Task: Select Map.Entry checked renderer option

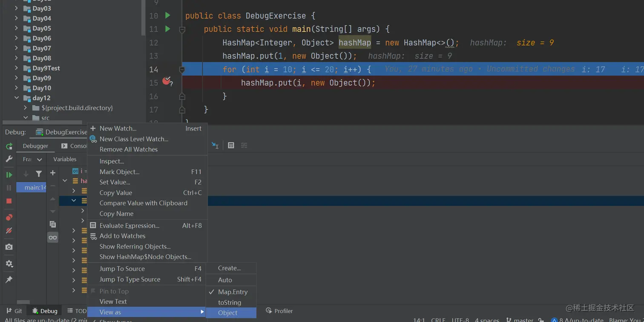Action: [x=231, y=292]
